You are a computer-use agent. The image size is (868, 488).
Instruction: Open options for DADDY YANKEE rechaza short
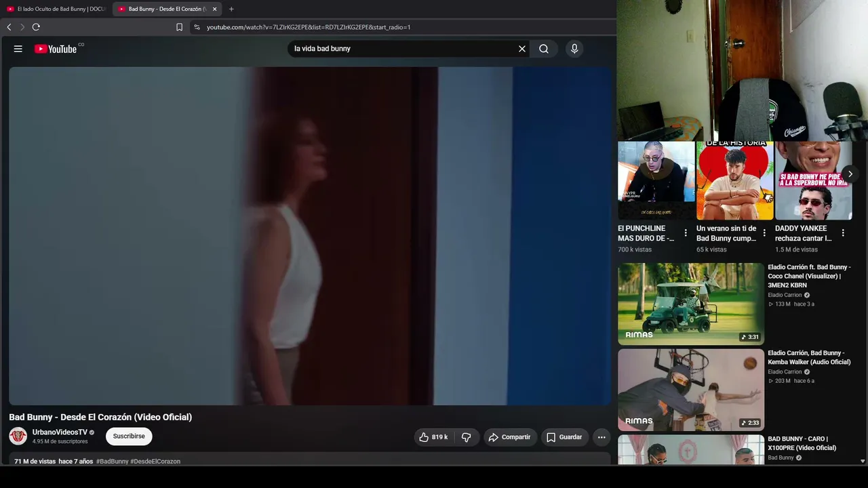(843, 233)
